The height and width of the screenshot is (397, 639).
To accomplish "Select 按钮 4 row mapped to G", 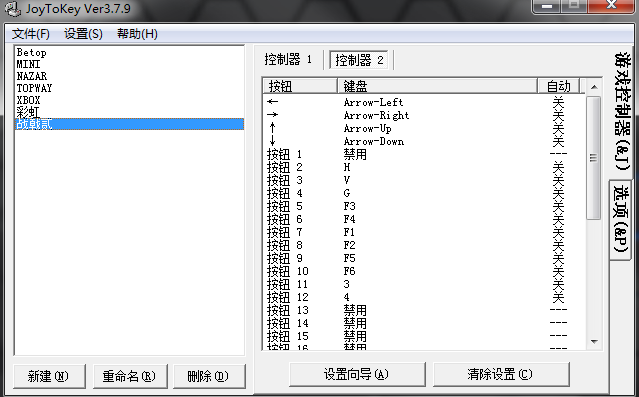I will click(x=424, y=193).
